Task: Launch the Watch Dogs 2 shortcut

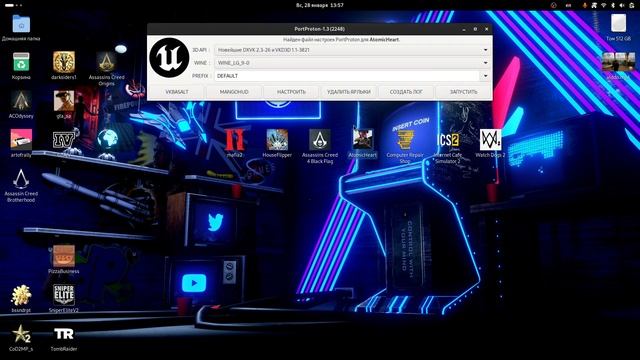Action: (x=490, y=140)
